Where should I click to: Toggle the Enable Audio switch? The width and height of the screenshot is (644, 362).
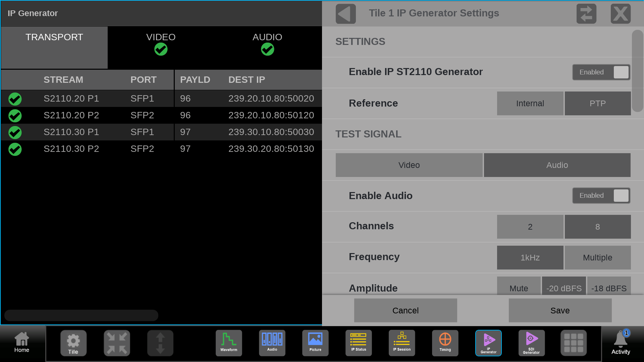[601, 195]
